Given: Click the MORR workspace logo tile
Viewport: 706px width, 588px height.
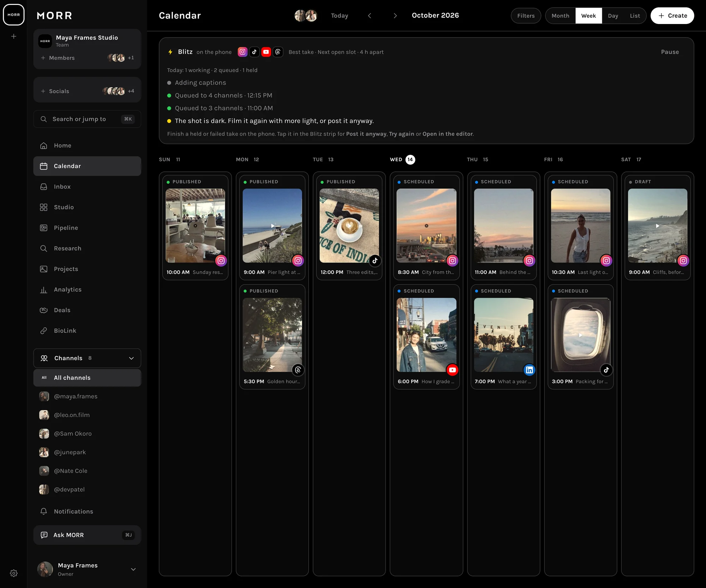Looking at the screenshot, I should tap(14, 15).
